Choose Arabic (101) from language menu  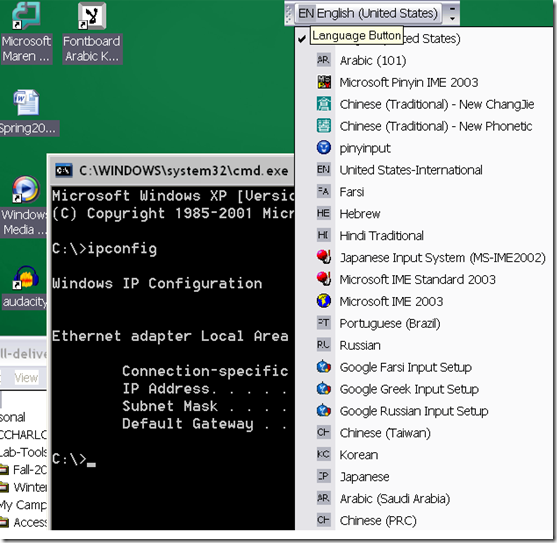pos(424,60)
